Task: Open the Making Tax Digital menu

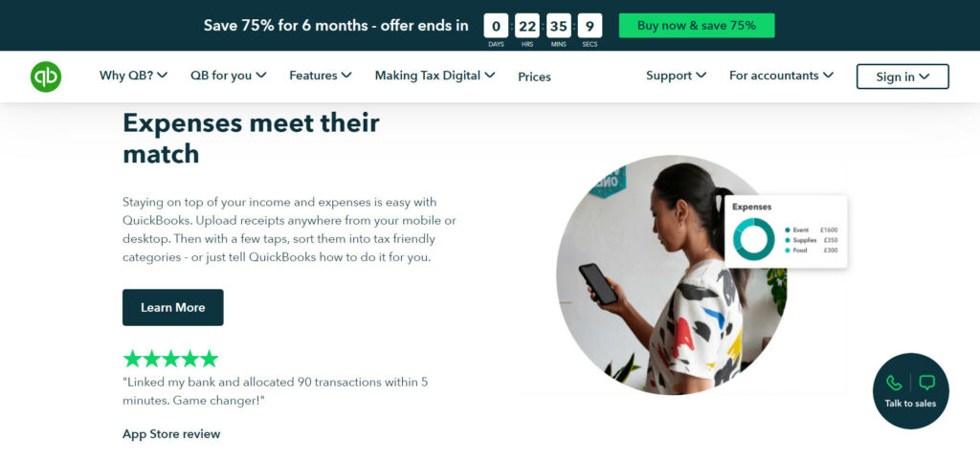Action: click(434, 76)
